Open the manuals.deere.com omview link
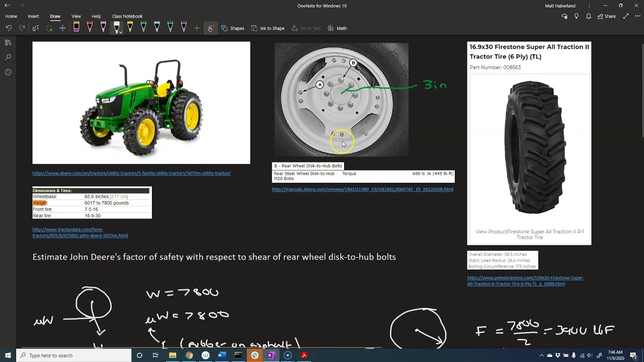 [x=362, y=190]
